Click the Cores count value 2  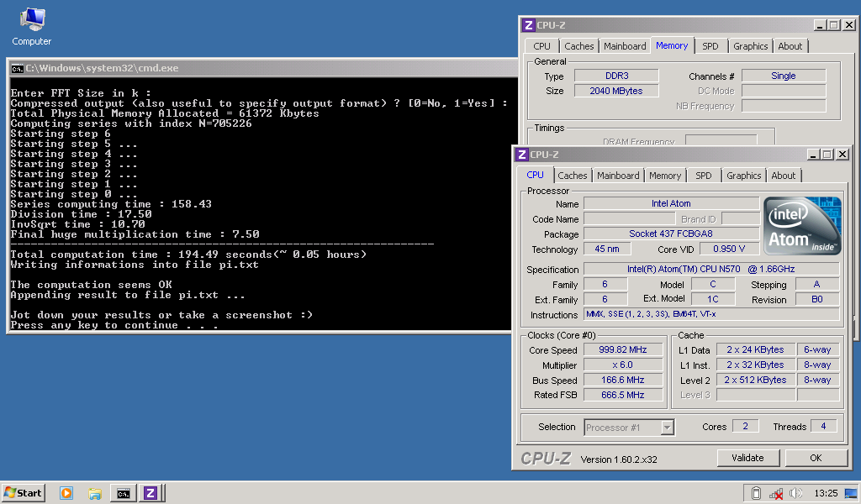(745, 426)
